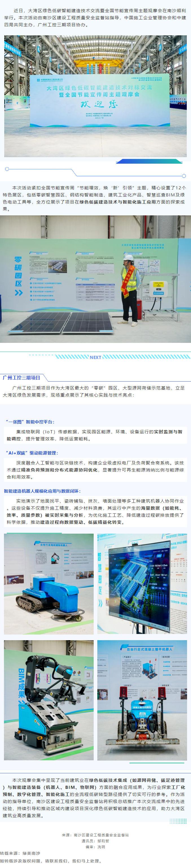This screenshot has height=868, width=191.
Task: Click the blue slanted bar below the welcome banner photo
Action: click(x=149, y=161)
